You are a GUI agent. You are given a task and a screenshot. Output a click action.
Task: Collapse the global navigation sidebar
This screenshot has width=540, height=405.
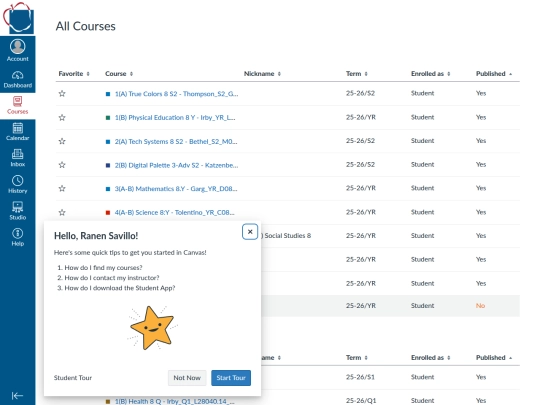click(x=17, y=396)
